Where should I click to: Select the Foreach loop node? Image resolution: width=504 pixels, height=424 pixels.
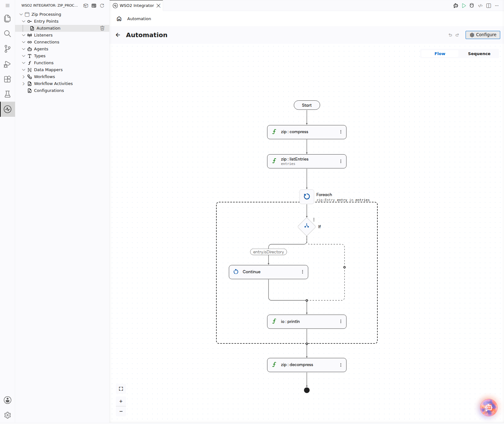tap(307, 196)
